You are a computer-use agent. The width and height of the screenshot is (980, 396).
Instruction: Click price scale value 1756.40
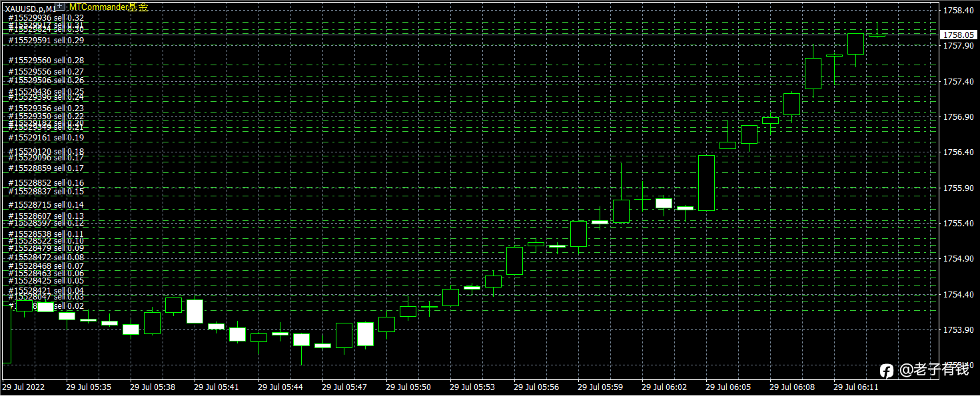[x=957, y=152]
